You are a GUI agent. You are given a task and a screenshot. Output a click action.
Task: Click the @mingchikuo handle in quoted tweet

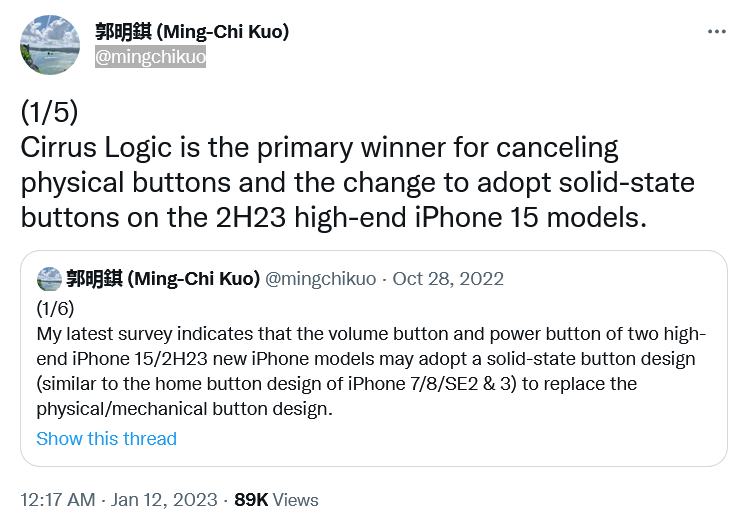pos(320,279)
